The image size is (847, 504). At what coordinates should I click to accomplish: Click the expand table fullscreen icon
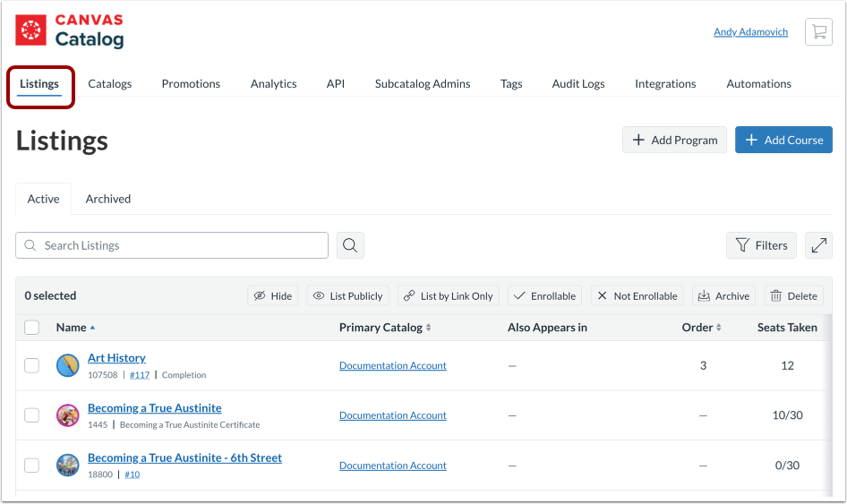pyautogui.click(x=818, y=245)
